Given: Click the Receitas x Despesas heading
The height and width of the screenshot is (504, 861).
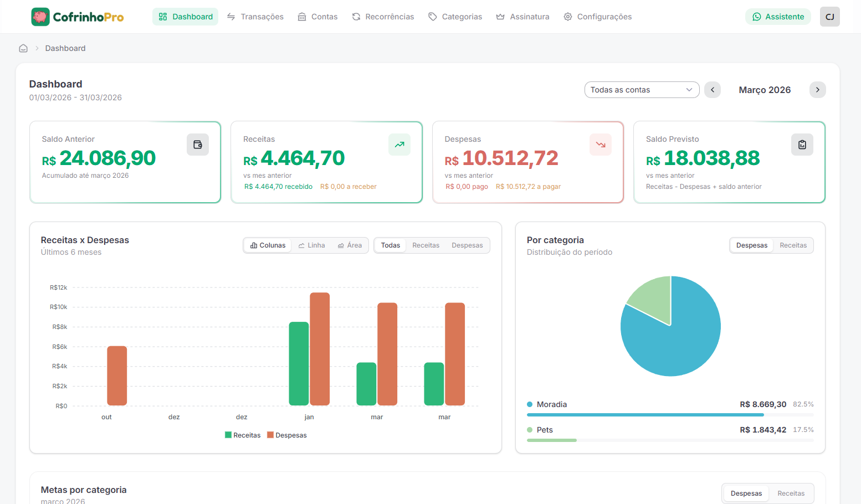Looking at the screenshot, I should click(85, 240).
